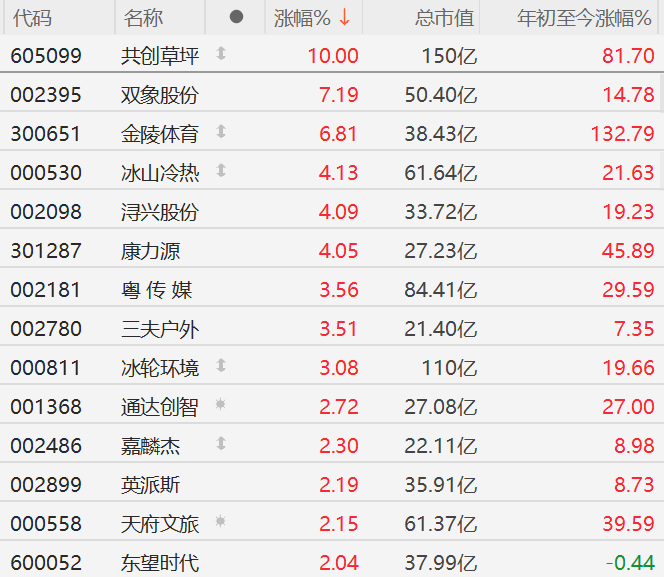This screenshot has height=577, width=664.
Task: Select stock code 001368
Action: click(x=46, y=407)
